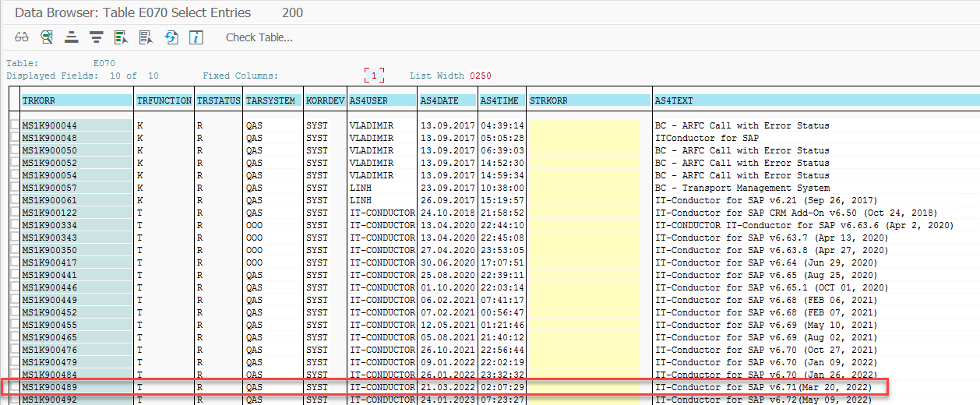Click the AS4USER column header
The height and width of the screenshot is (405, 980).
pyautogui.click(x=382, y=100)
